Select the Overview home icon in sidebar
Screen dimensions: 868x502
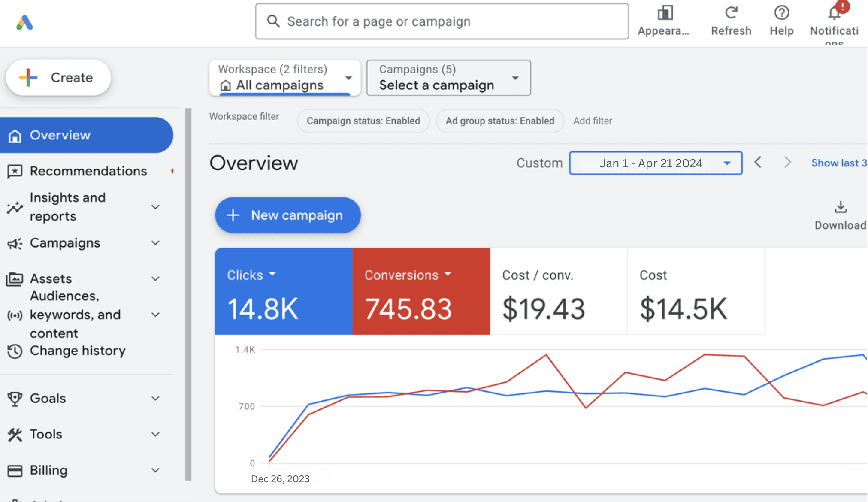click(x=15, y=135)
